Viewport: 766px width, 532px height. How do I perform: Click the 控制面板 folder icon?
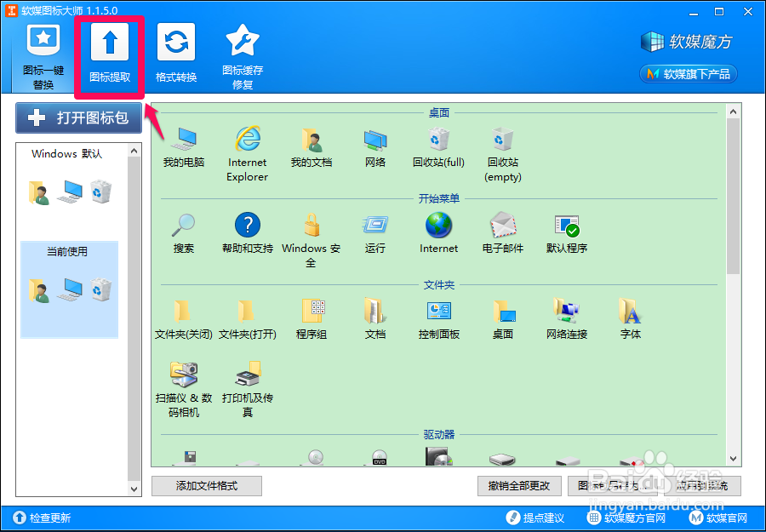[x=437, y=313]
